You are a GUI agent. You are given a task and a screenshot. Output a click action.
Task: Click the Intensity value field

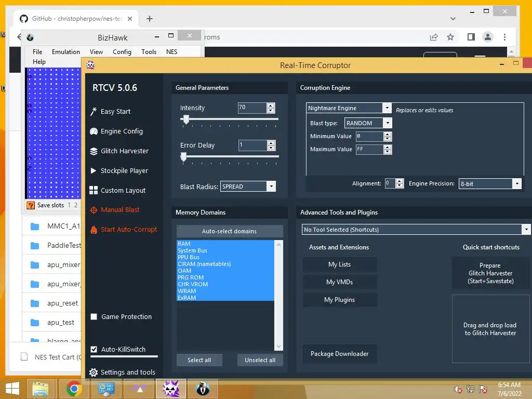(252, 108)
